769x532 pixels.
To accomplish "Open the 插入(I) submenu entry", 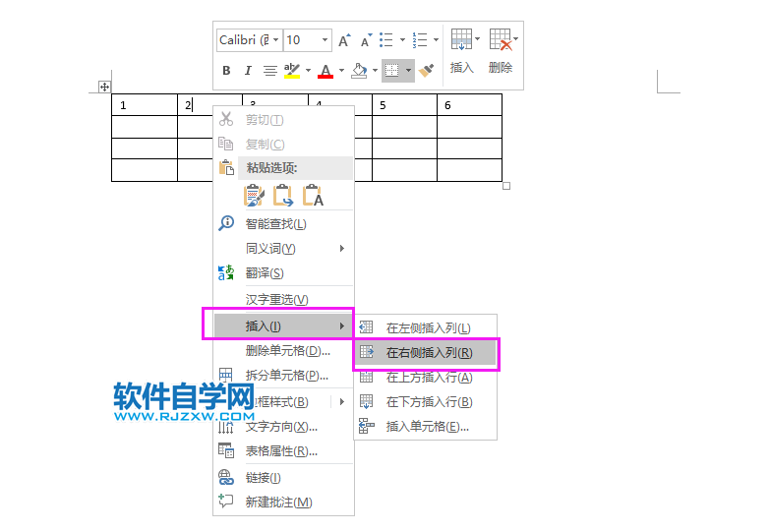I will coord(283,326).
